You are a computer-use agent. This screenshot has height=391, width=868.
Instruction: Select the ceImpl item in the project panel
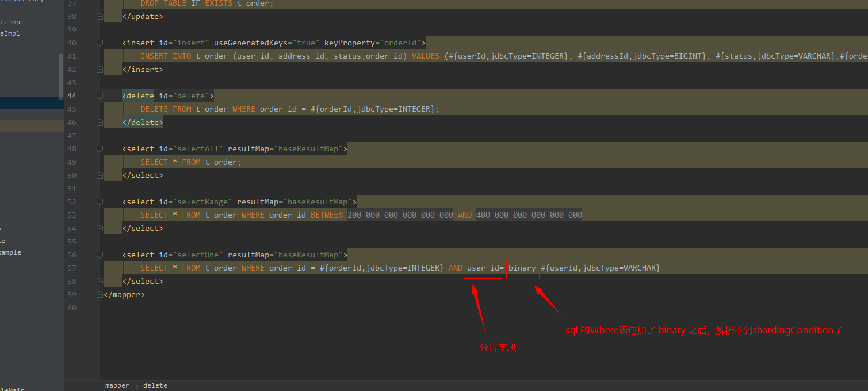pos(12,22)
